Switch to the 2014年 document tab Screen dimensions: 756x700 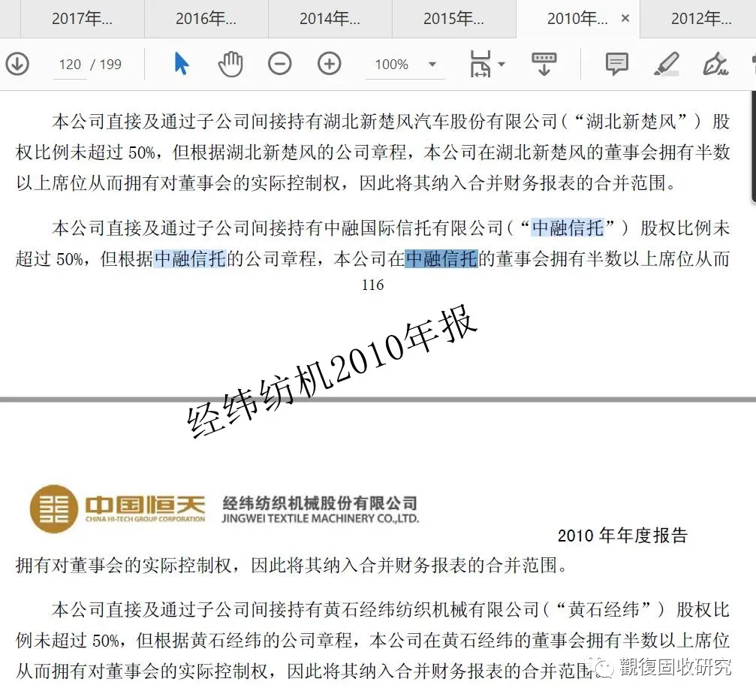[330, 19]
